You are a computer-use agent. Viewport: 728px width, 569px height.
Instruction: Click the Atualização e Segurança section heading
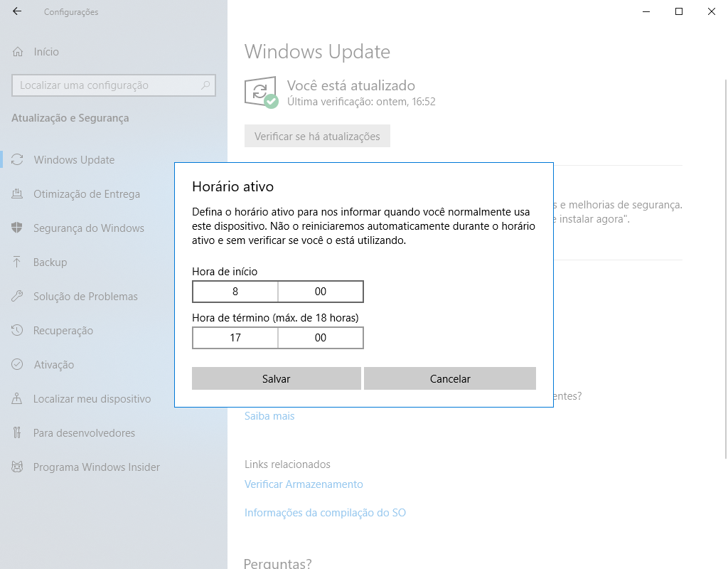click(x=70, y=118)
